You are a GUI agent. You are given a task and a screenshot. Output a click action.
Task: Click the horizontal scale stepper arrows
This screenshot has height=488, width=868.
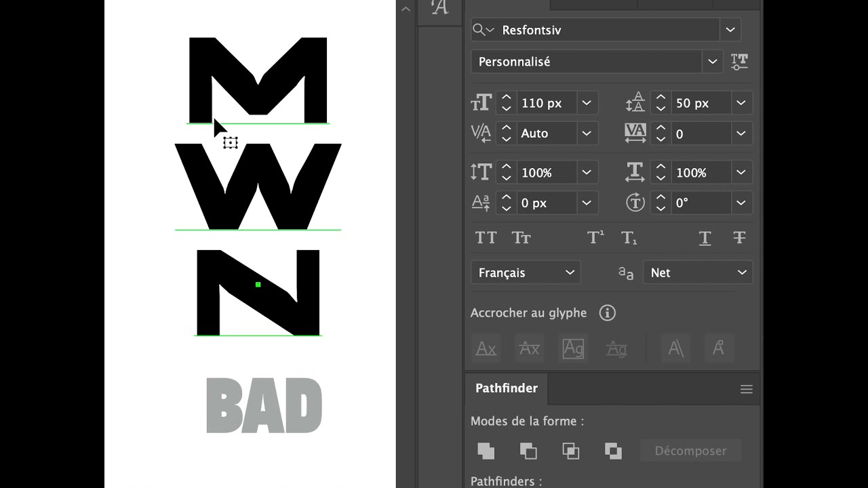[x=661, y=173]
